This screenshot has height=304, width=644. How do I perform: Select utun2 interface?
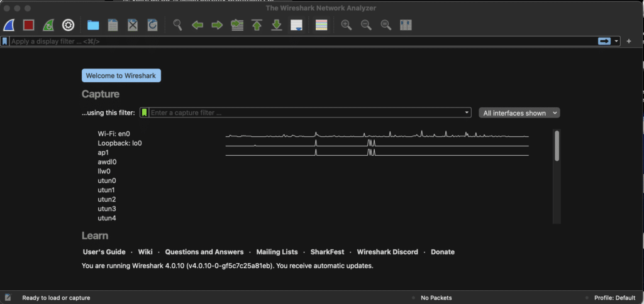coord(107,199)
